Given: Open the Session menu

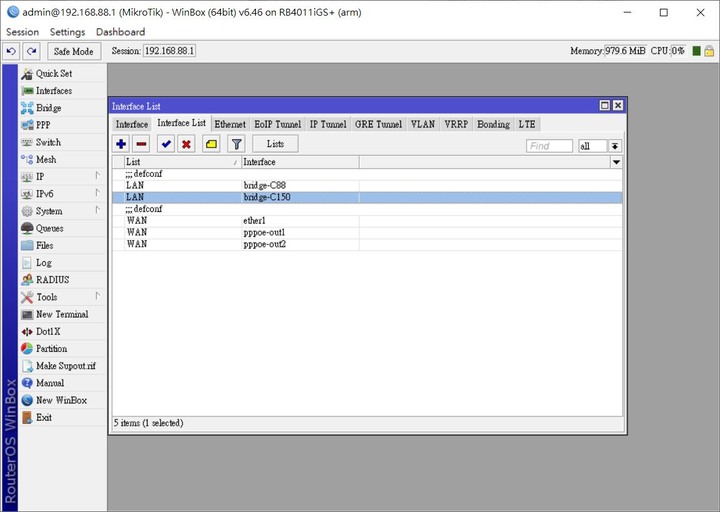Looking at the screenshot, I should click(22, 32).
